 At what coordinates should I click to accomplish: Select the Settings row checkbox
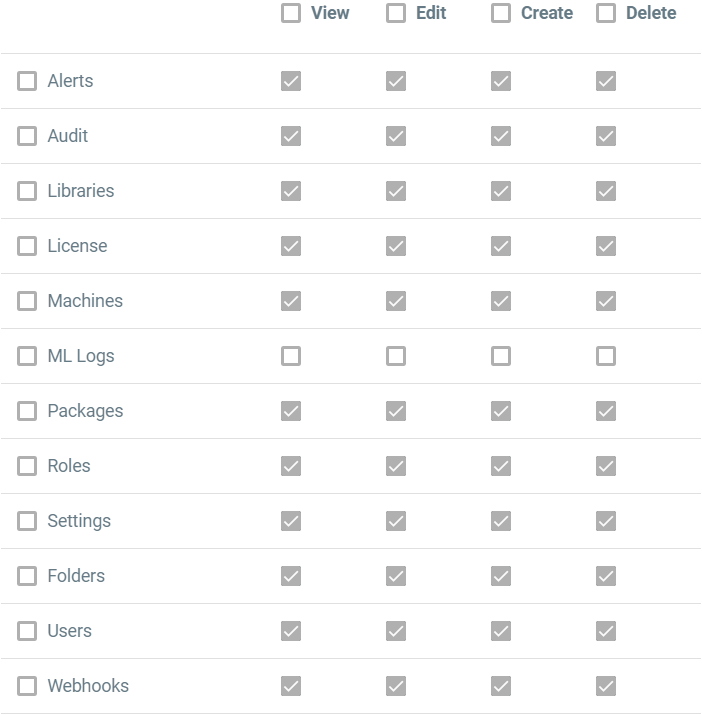pyautogui.click(x=27, y=521)
